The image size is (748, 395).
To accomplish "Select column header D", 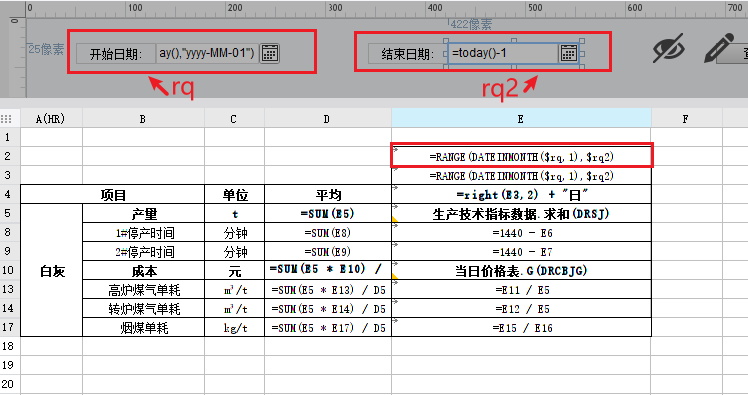I will pos(328,119).
